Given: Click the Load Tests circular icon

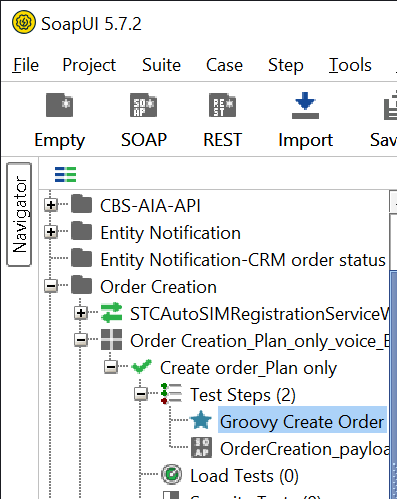Looking at the screenshot, I should (x=172, y=474).
